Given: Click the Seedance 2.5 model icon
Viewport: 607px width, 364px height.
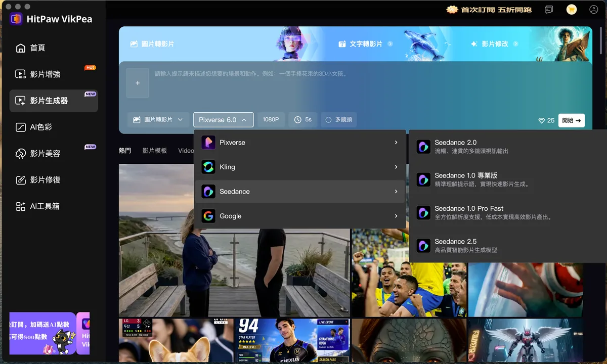Looking at the screenshot, I should (x=423, y=246).
